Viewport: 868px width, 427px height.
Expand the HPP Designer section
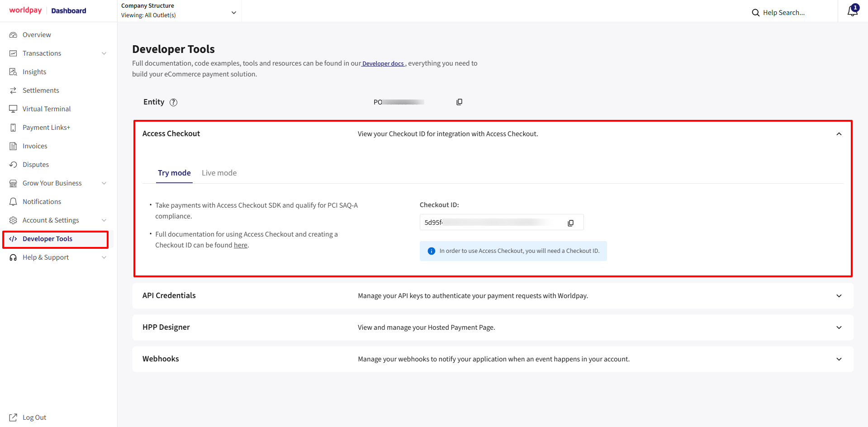tap(839, 327)
